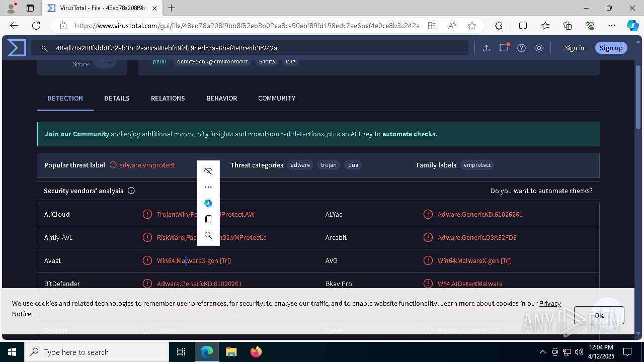644x362 pixels.
Task: Click the browser address bar URL
Action: click(x=247, y=26)
